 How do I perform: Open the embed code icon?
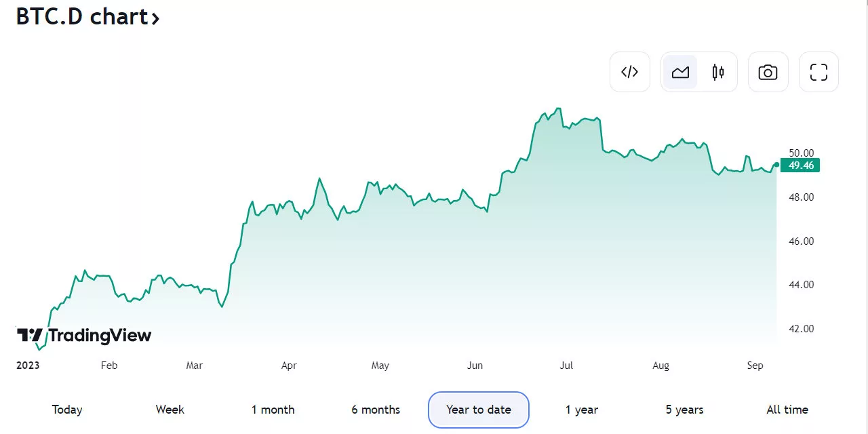[630, 72]
